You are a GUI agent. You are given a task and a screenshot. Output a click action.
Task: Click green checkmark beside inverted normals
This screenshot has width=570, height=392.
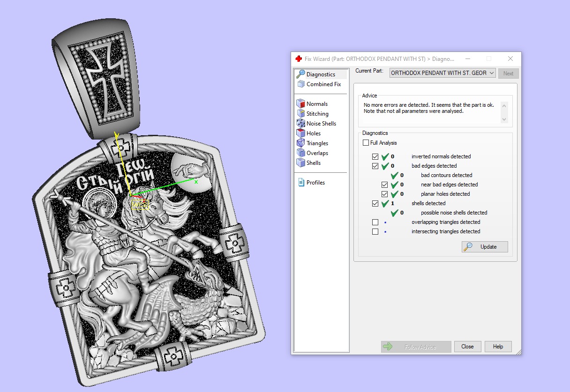coord(385,156)
